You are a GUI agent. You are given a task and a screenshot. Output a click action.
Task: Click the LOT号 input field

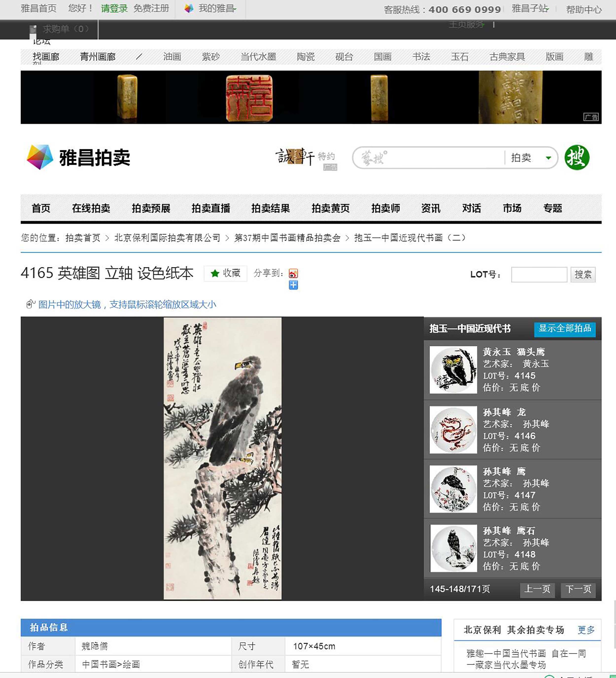(x=539, y=274)
